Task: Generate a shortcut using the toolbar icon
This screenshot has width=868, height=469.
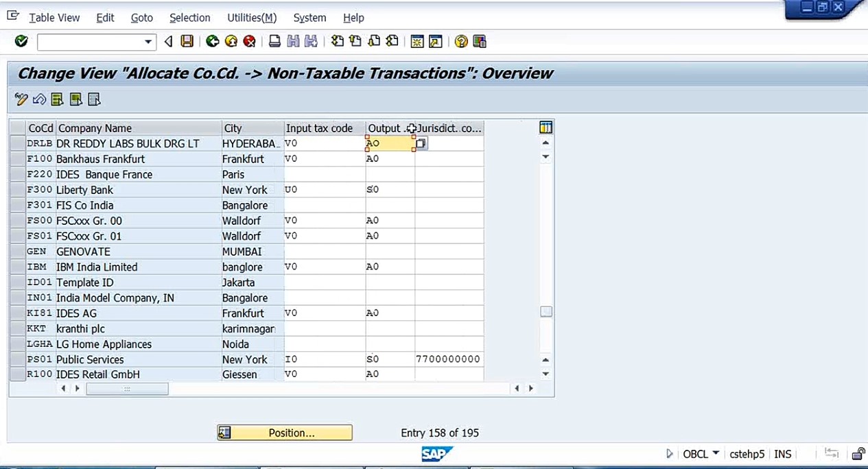Action: click(436, 42)
